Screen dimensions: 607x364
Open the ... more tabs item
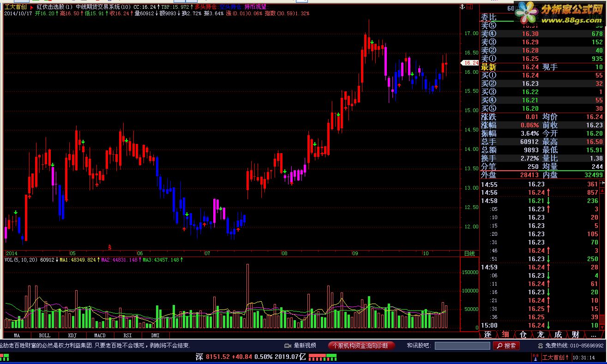coord(593,334)
